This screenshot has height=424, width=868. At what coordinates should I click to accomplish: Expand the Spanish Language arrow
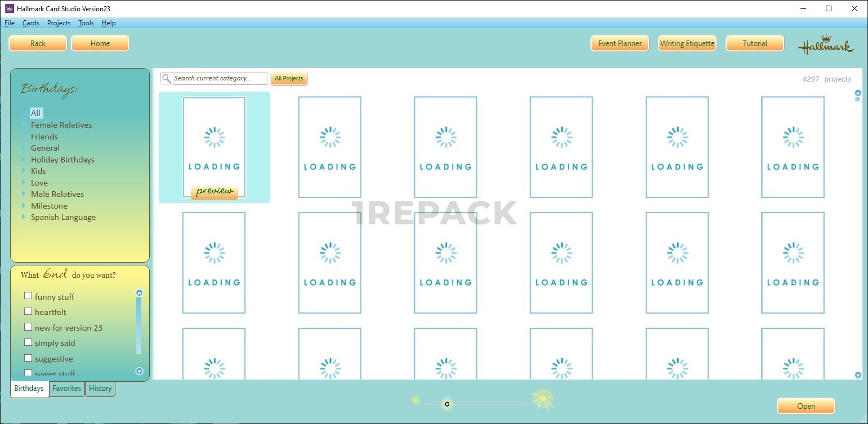pyautogui.click(x=24, y=217)
